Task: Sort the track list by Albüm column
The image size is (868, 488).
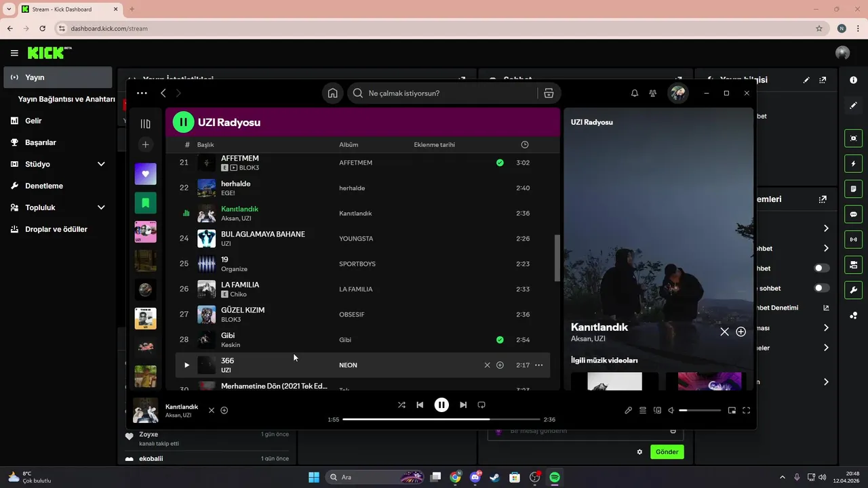Action: pos(349,144)
